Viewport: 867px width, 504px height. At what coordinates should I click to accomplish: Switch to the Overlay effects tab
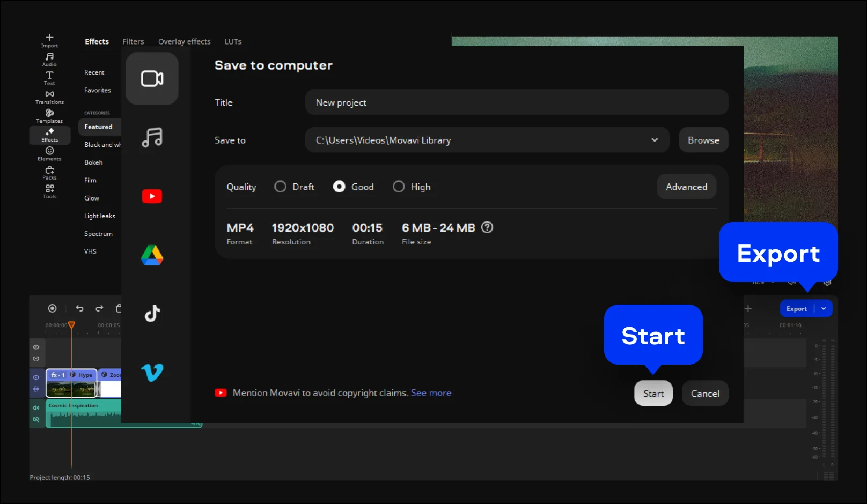click(184, 41)
